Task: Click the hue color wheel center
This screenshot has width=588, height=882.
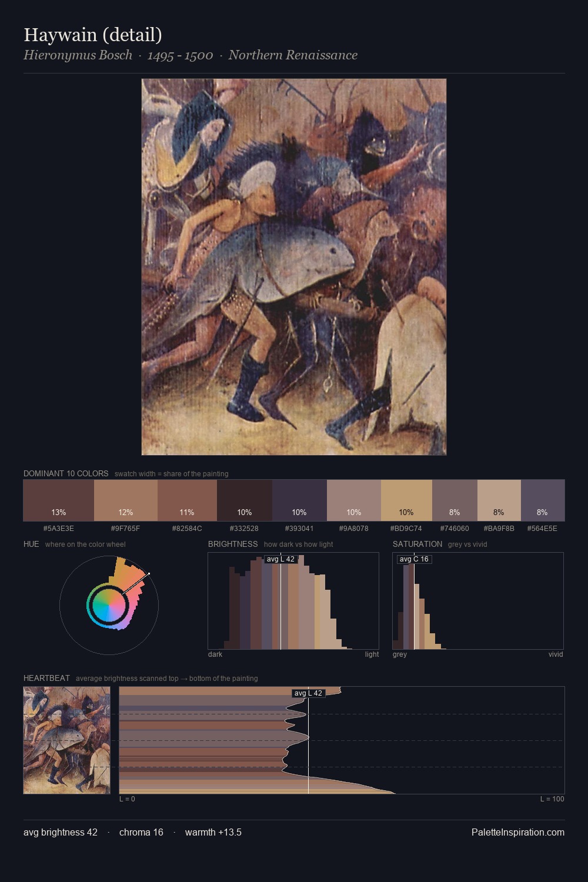Action: coord(109,604)
